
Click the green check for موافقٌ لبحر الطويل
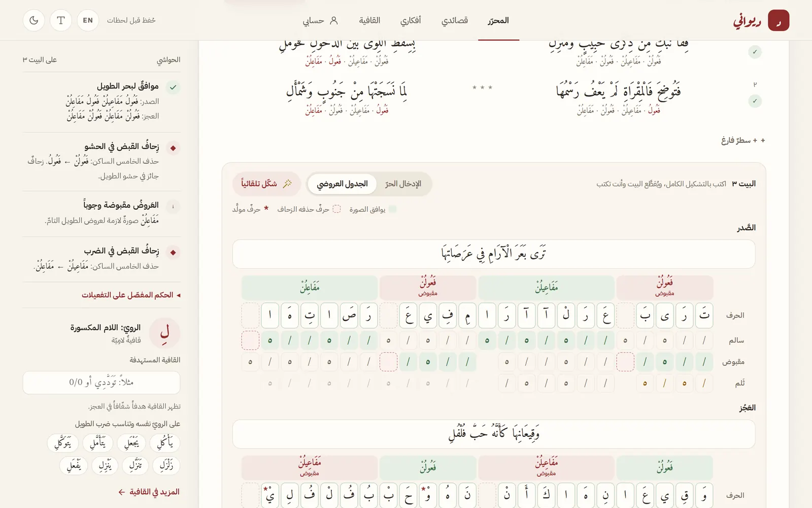click(173, 87)
